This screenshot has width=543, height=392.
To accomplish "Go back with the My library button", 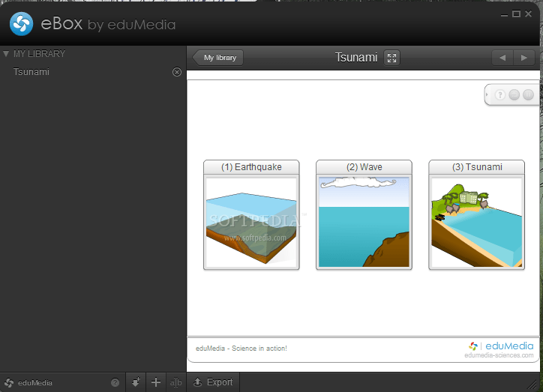I will tap(217, 58).
